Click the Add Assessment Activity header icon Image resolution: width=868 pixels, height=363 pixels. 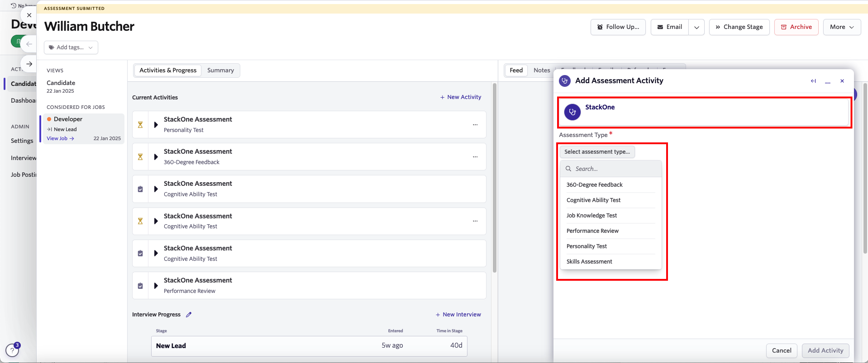564,81
